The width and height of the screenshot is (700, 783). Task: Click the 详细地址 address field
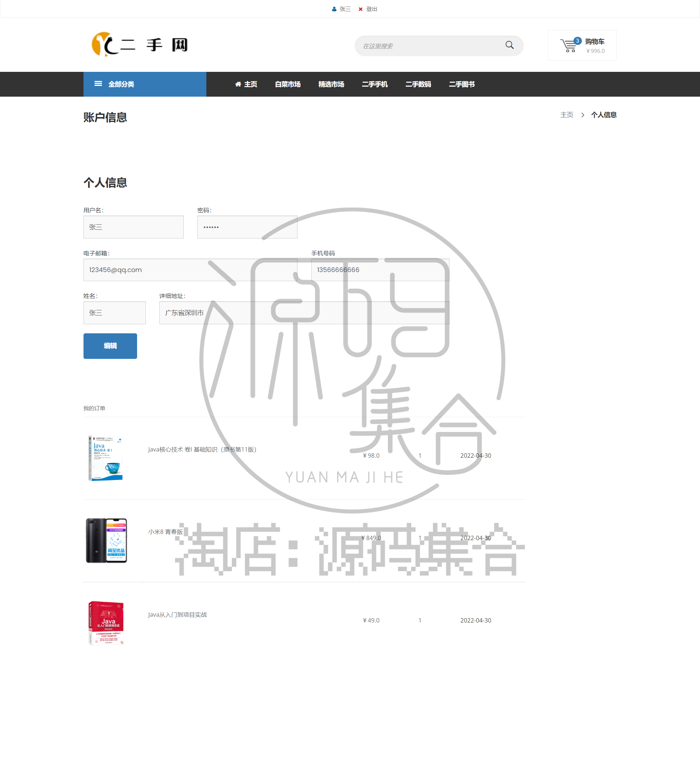click(x=304, y=313)
